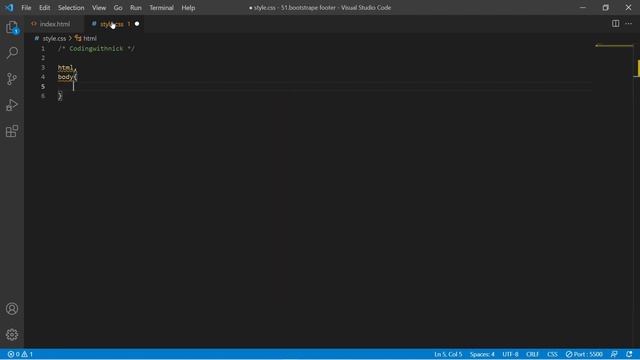Change line ending via CRLF

click(x=533, y=354)
